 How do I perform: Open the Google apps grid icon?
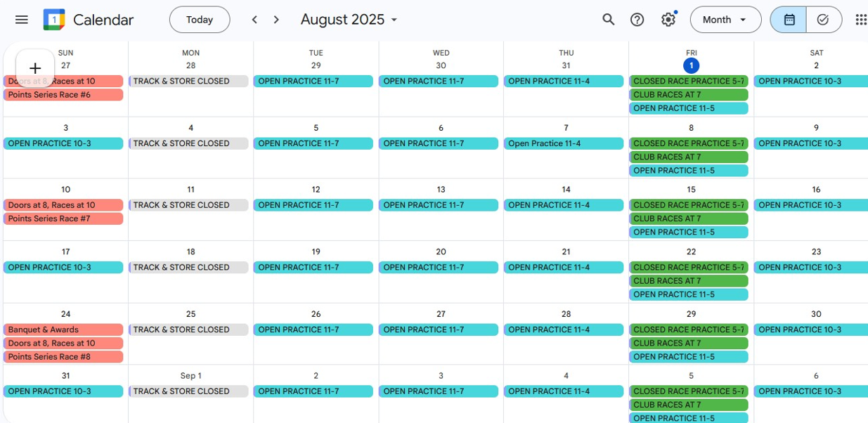860,20
